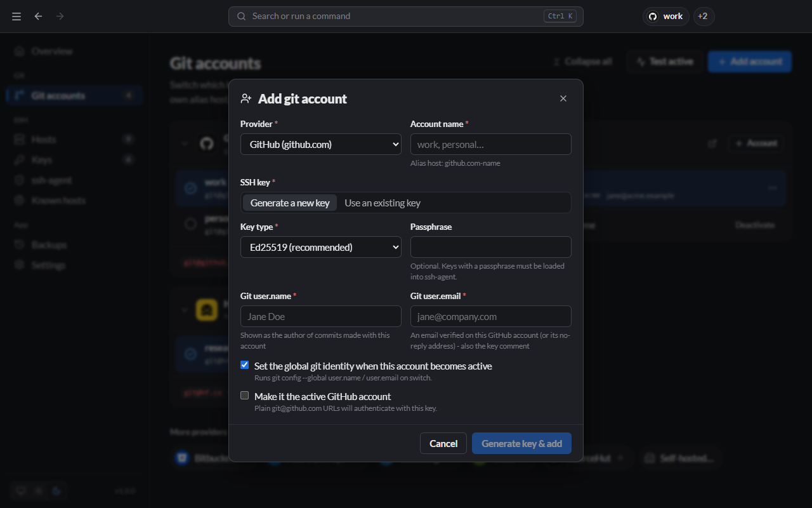812x508 pixels.
Task: Click the Self-hosted… provider chip
Action: [681, 458]
